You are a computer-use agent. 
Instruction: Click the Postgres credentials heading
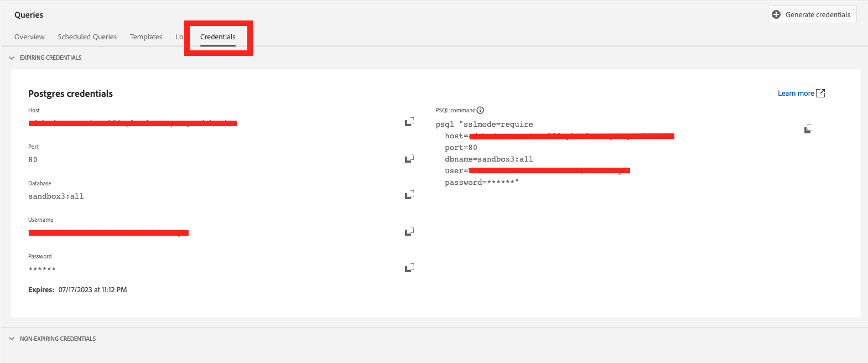pos(70,94)
